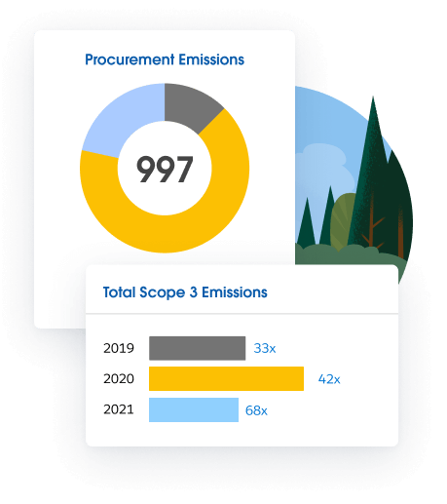
Task: Click the 33x value label
Action: point(265,348)
